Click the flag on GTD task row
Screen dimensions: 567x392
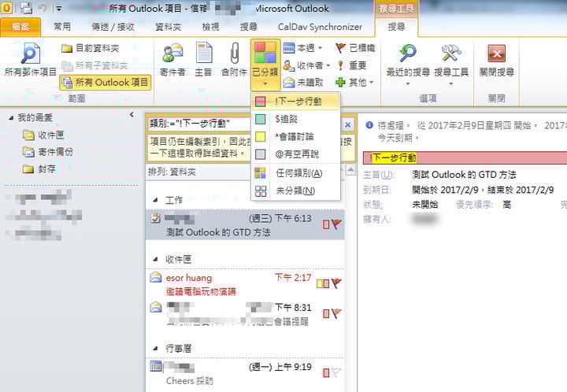click(x=336, y=224)
